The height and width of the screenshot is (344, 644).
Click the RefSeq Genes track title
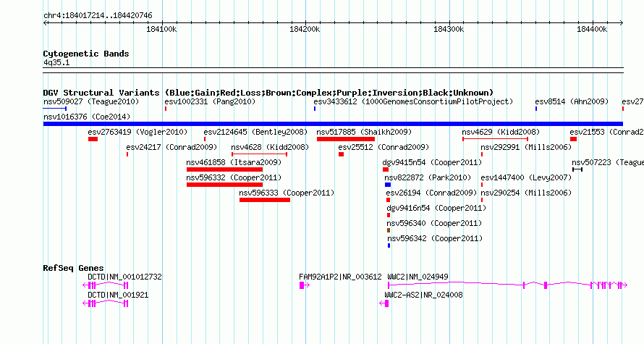tap(73, 268)
